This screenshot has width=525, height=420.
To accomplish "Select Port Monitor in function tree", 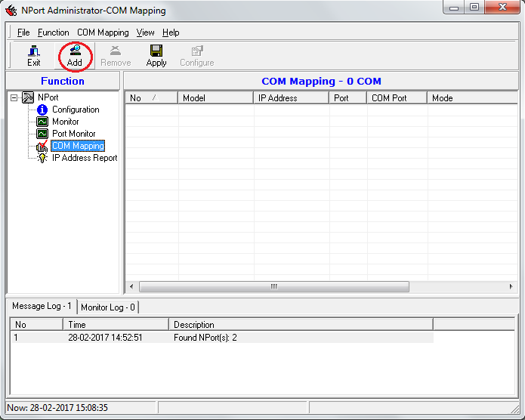I will click(73, 134).
